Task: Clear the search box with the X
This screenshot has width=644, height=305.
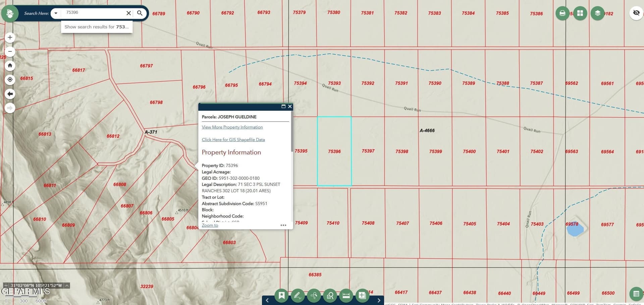Action: pos(128,13)
